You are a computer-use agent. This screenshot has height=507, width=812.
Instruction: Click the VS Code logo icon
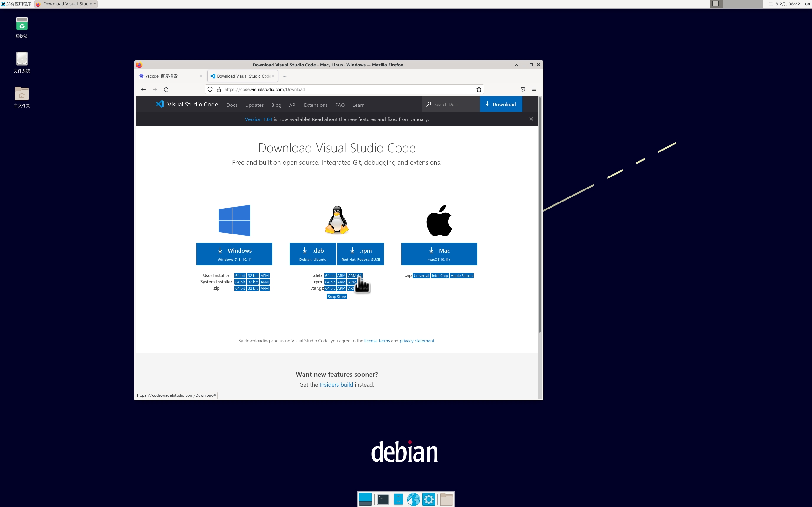pyautogui.click(x=160, y=104)
